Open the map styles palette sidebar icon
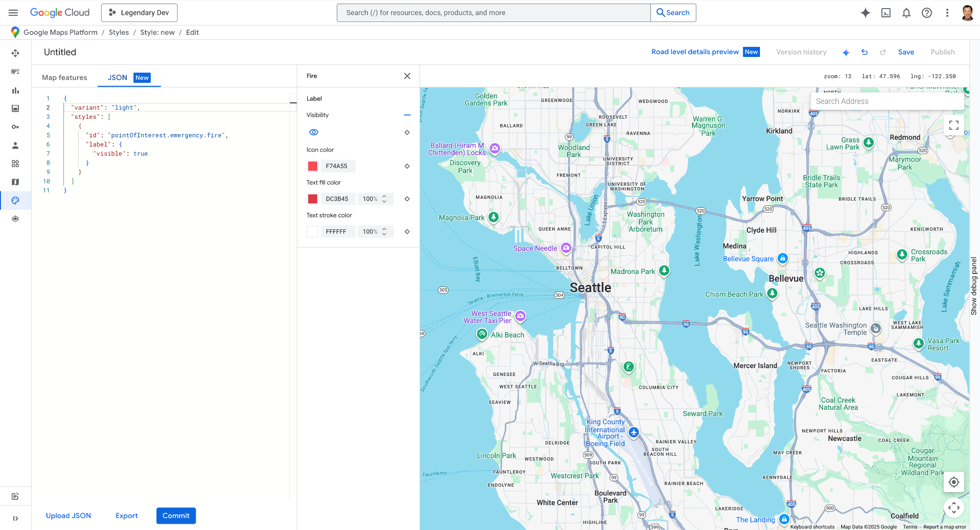 click(x=15, y=200)
